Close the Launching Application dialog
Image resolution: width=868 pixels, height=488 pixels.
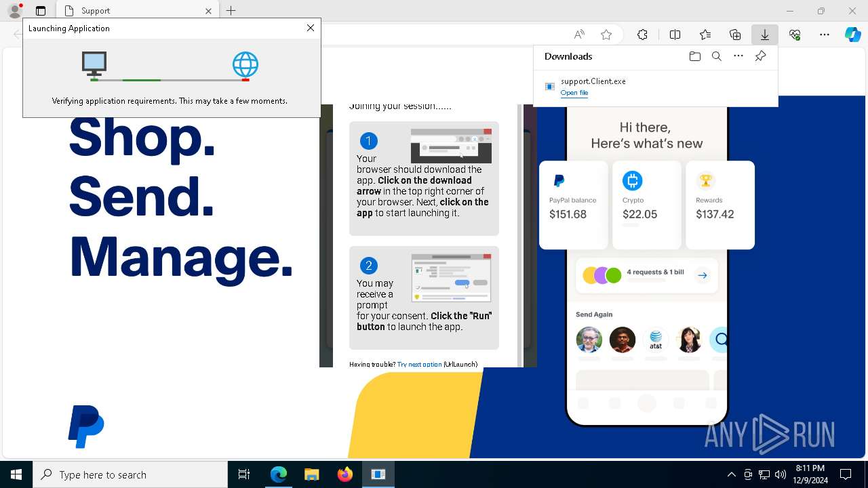311,28
